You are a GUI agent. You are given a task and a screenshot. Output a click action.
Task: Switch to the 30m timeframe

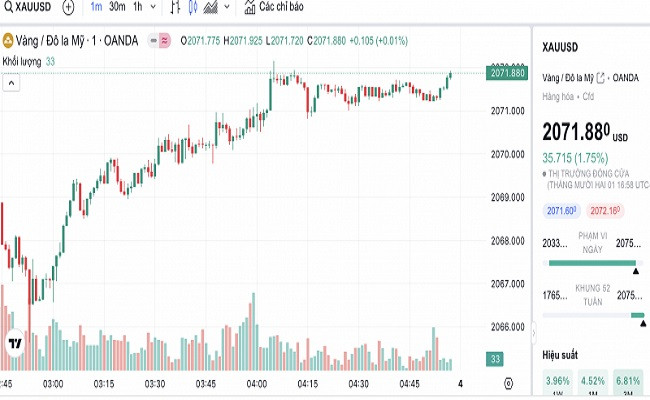tap(117, 7)
